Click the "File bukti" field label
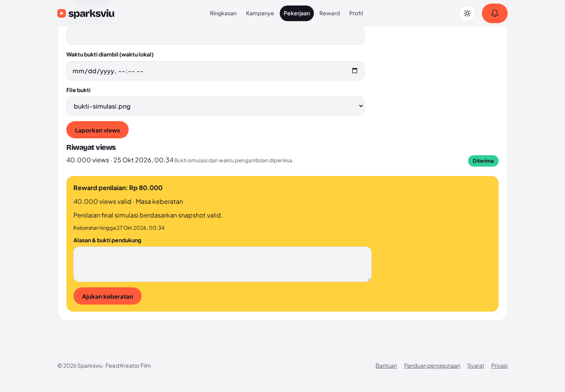This screenshot has width=565, height=392. [x=78, y=90]
